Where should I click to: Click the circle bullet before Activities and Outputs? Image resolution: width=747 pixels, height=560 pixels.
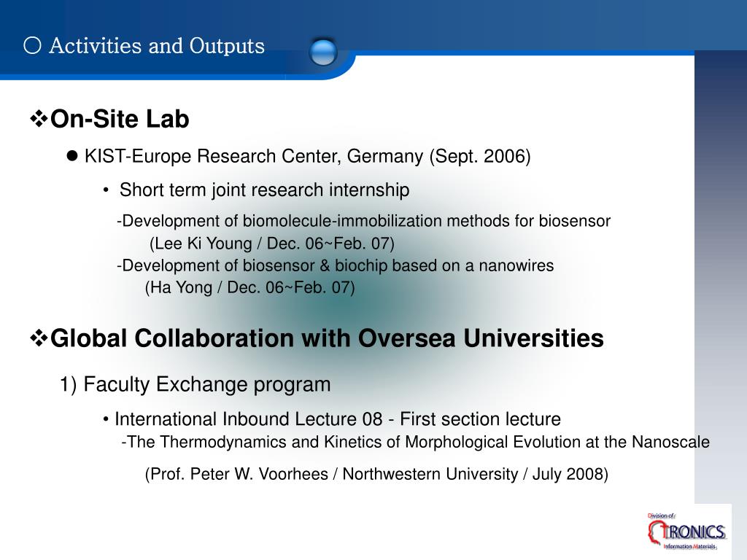coord(32,46)
